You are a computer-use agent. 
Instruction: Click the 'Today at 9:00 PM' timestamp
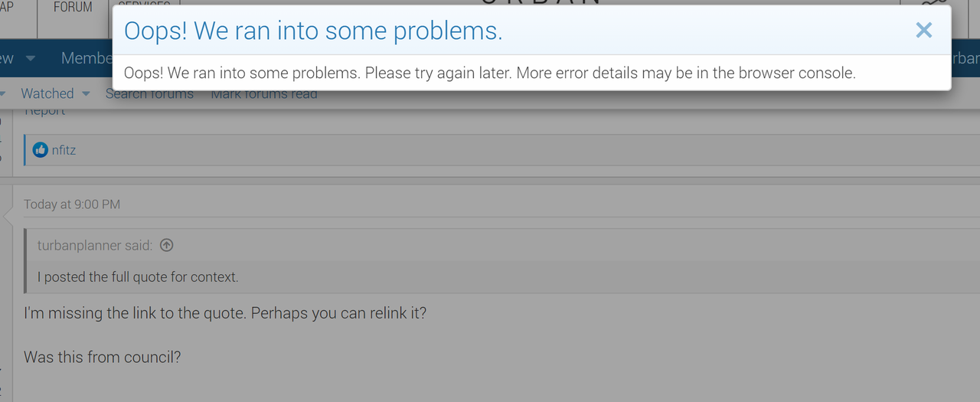point(72,204)
